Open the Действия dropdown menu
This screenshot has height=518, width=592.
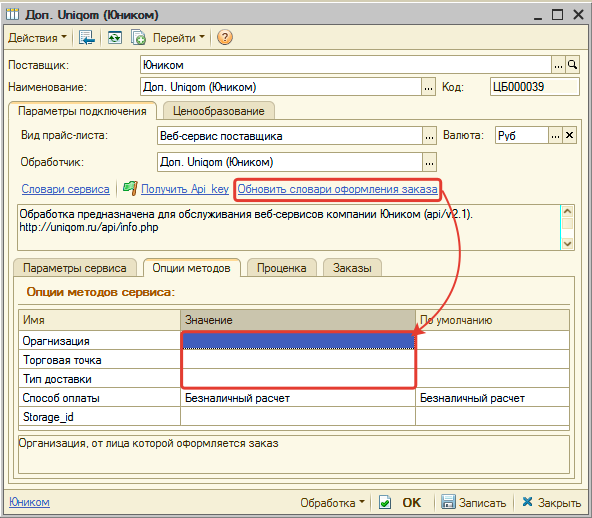pos(37,38)
